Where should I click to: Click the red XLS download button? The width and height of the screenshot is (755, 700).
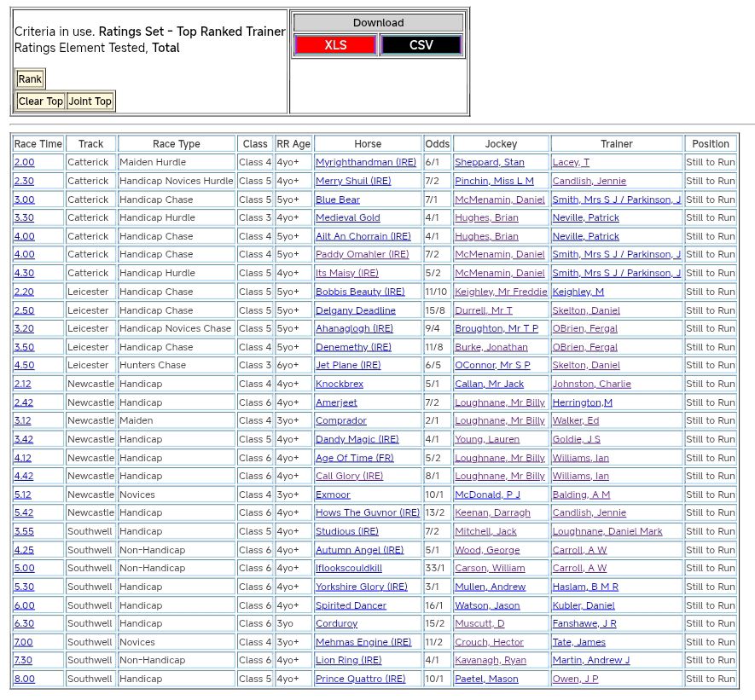point(335,45)
